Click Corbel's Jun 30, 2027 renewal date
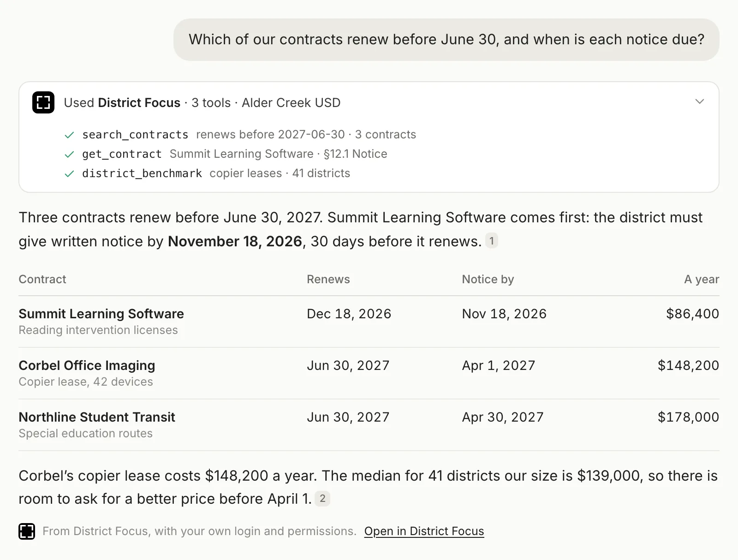This screenshot has width=738, height=560. point(348,365)
